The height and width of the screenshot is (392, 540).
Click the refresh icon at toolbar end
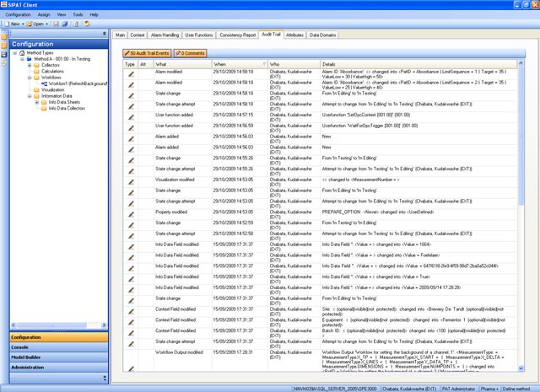87,24
